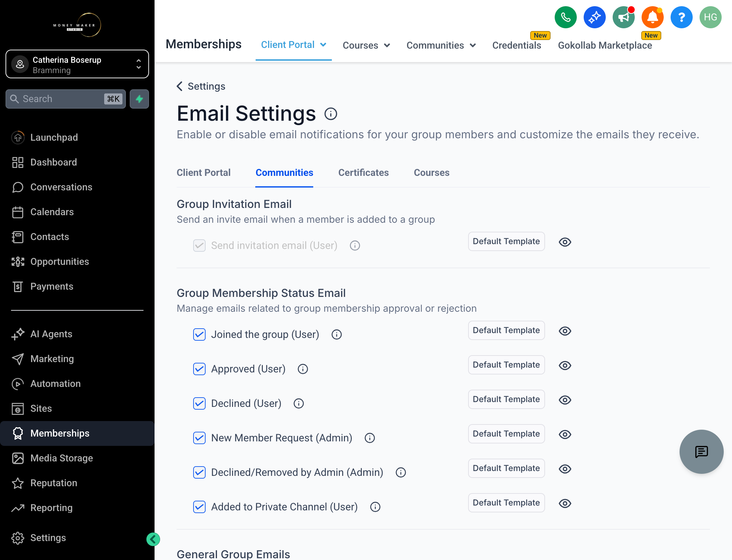Collapse sidebar with green arrow button
Image resolution: width=732 pixels, height=560 pixels.
point(153,539)
